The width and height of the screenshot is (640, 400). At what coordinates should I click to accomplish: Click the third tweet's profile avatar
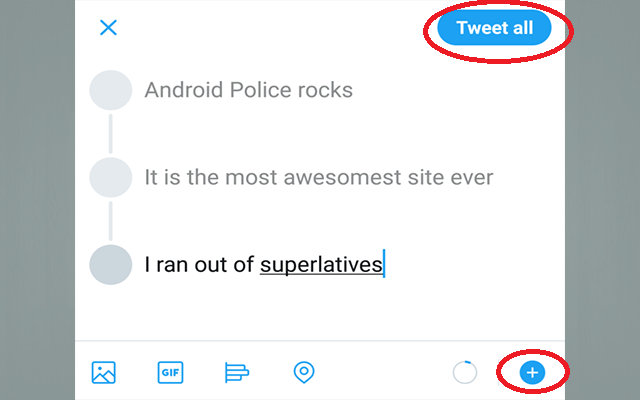tap(111, 265)
